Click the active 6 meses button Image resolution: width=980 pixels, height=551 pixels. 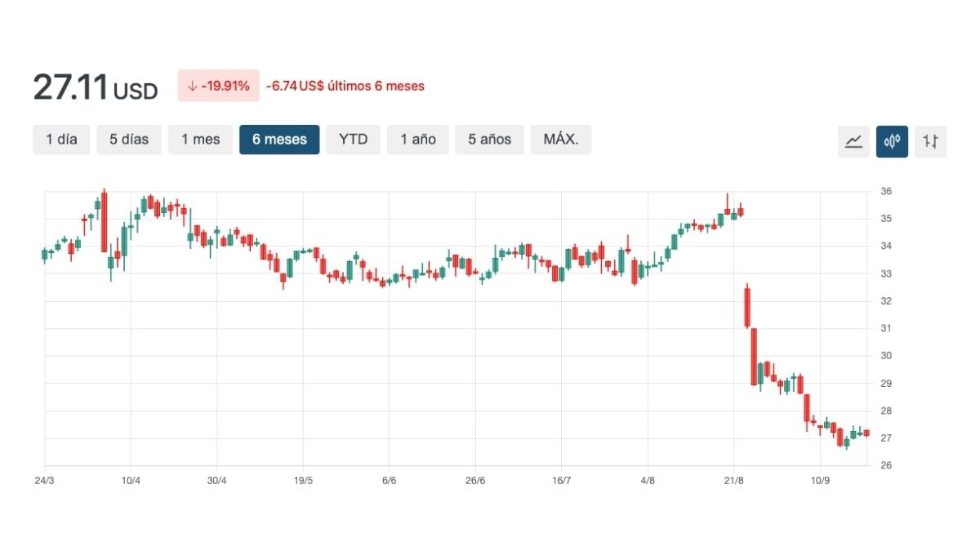(279, 140)
